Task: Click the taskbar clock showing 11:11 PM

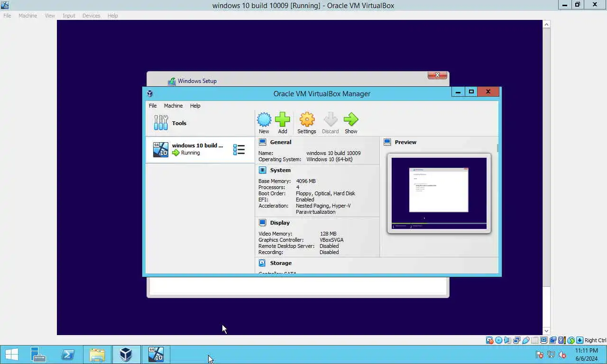Action: pos(586,351)
